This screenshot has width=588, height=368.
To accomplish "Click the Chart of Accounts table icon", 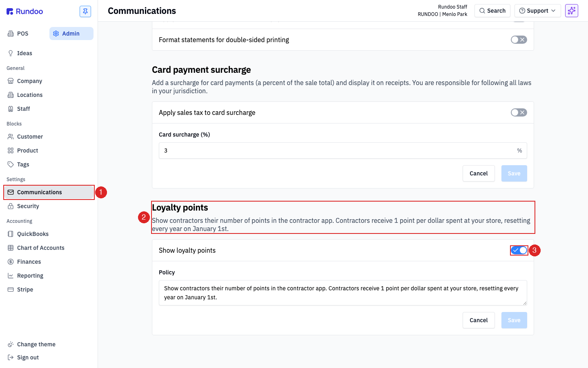I will (x=11, y=248).
